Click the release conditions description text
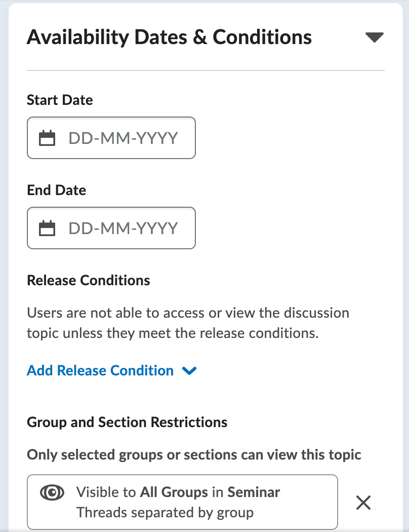 (188, 323)
